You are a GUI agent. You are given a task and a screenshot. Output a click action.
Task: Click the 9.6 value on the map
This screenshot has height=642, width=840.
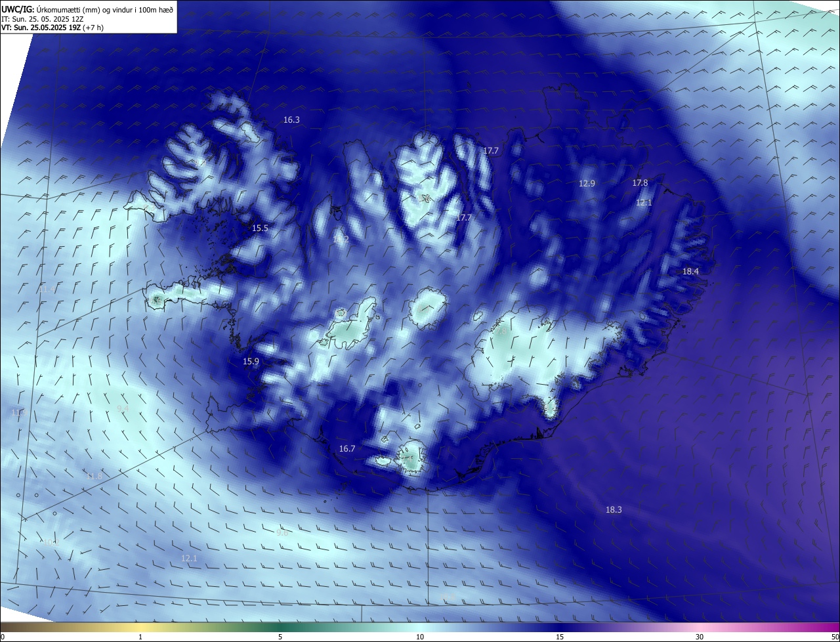pyautogui.click(x=282, y=533)
